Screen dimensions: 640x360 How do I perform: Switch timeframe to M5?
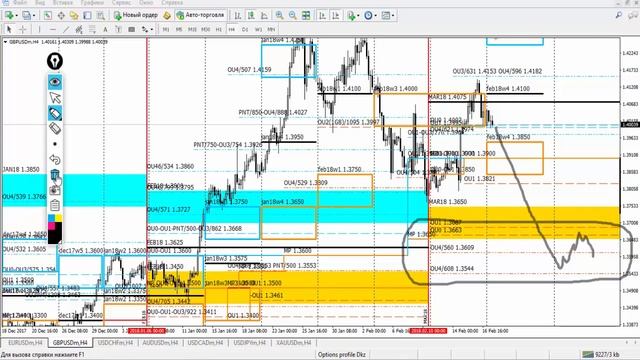(x=179, y=29)
